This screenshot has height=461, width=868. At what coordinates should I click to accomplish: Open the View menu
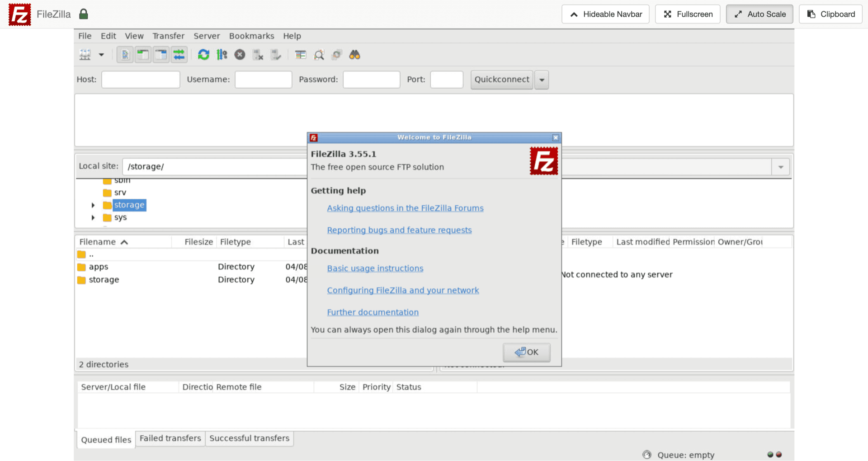coord(134,36)
